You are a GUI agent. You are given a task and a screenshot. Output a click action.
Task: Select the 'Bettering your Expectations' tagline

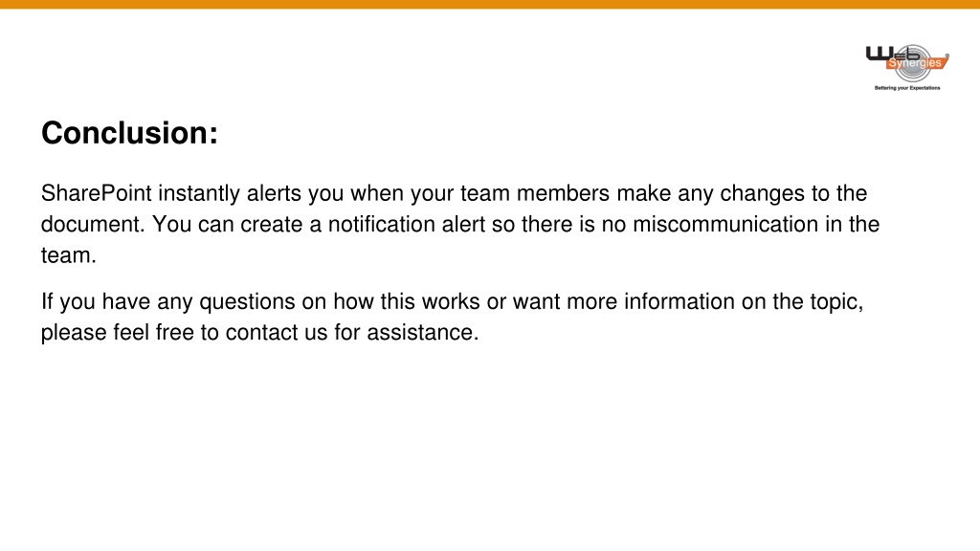[907, 88]
